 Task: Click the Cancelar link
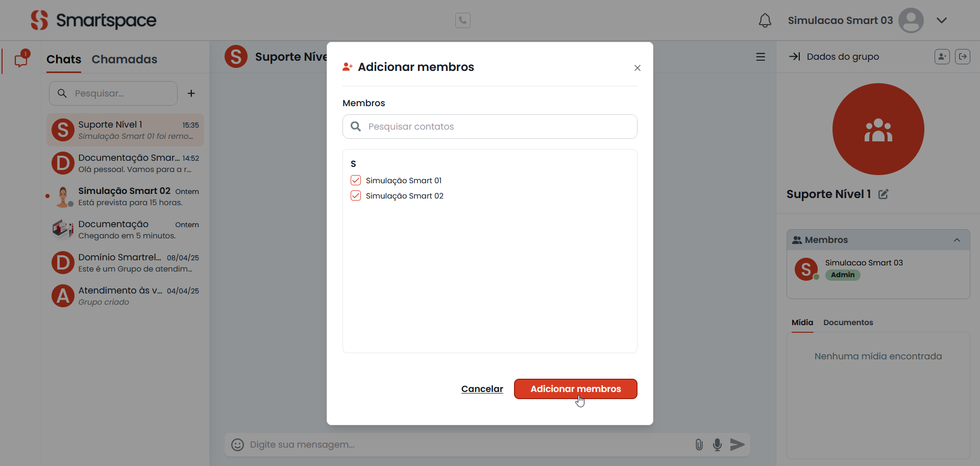tap(482, 389)
